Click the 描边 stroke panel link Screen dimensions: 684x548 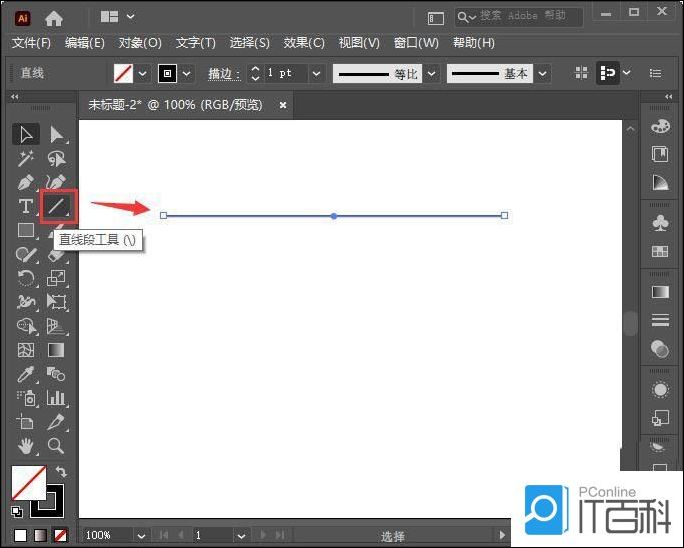(x=222, y=74)
